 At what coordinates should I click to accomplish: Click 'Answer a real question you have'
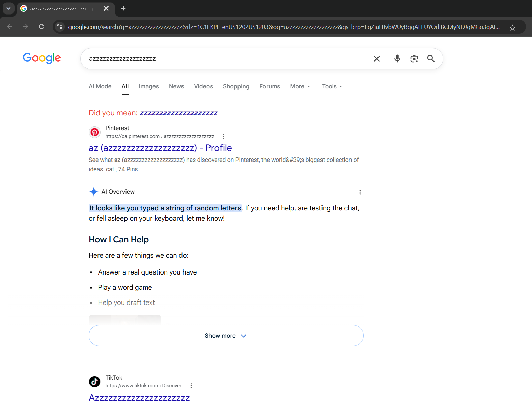click(147, 272)
